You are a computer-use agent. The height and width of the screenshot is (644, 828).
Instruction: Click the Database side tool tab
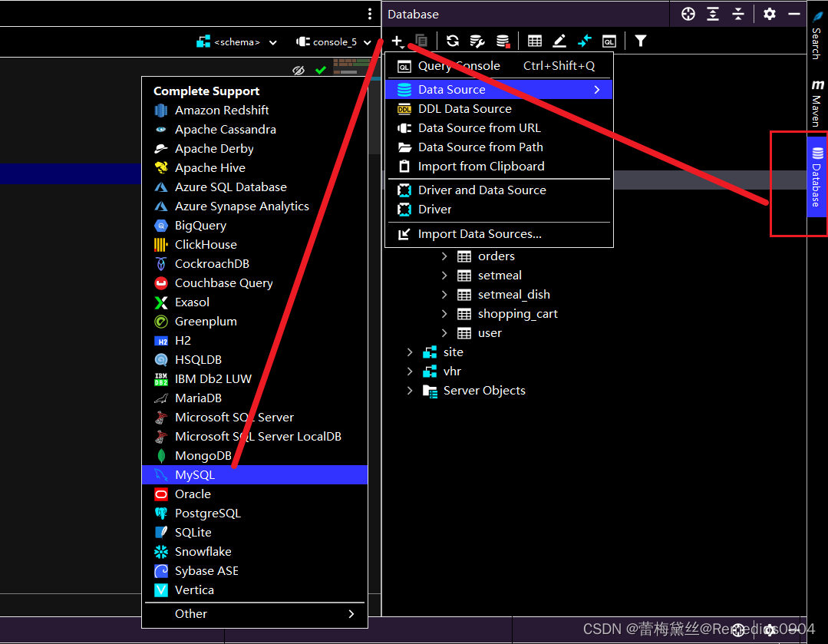[816, 177]
